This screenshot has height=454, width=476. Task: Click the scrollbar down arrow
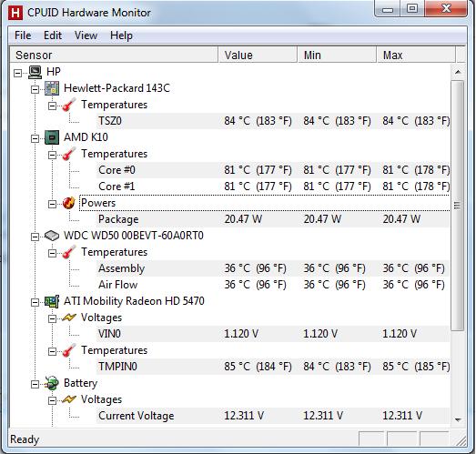pos(458,419)
